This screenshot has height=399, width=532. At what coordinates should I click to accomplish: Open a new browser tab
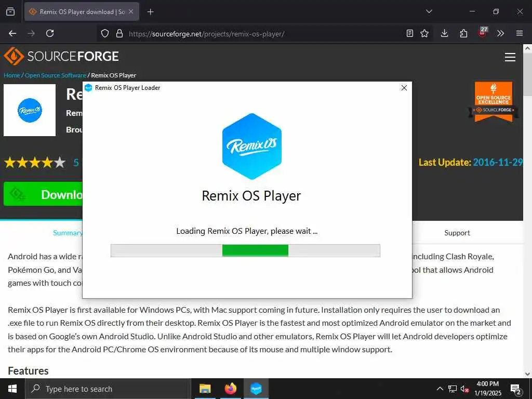coord(150,12)
